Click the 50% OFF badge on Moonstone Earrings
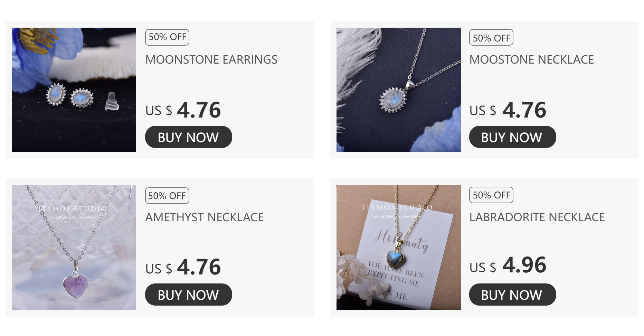644x336 pixels. pyautogui.click(x=167, y=37)
